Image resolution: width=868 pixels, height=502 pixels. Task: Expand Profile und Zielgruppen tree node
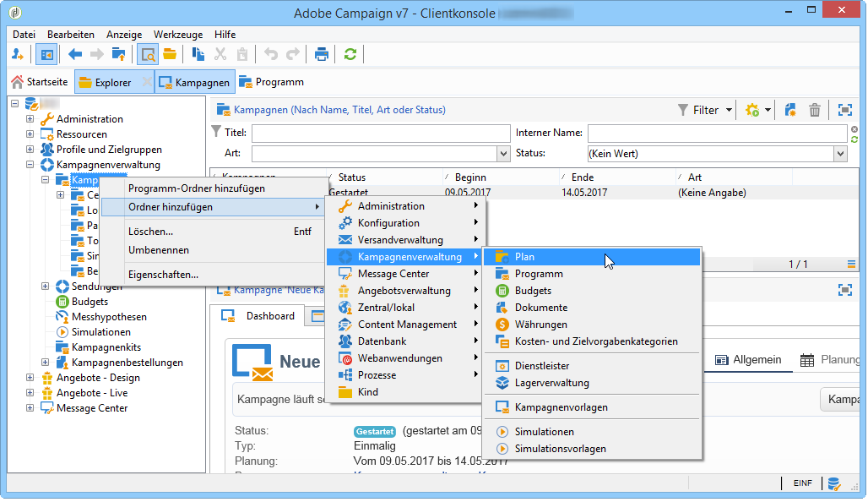click(30, 149)
